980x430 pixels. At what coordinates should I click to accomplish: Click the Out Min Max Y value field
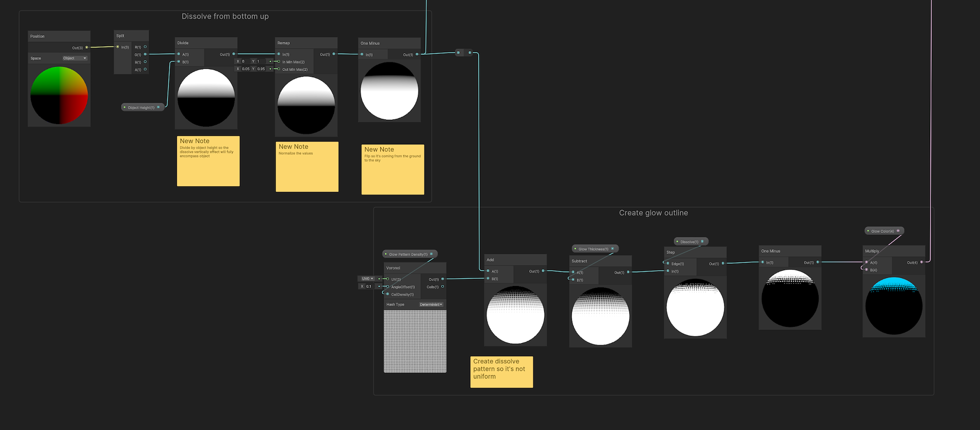pos(261,69)
